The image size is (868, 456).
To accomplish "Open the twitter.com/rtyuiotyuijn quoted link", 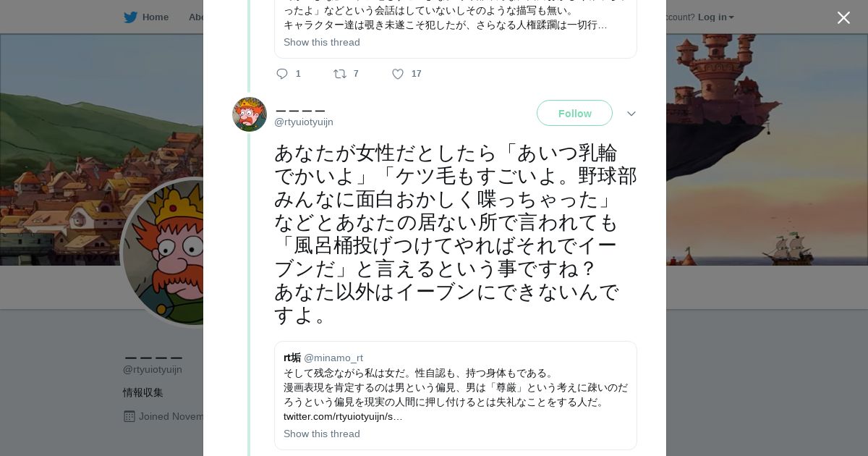I will tap(343, 417).
